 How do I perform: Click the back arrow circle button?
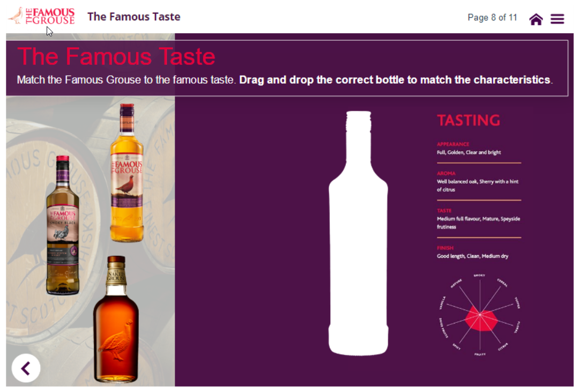click(x=26, y=368)
